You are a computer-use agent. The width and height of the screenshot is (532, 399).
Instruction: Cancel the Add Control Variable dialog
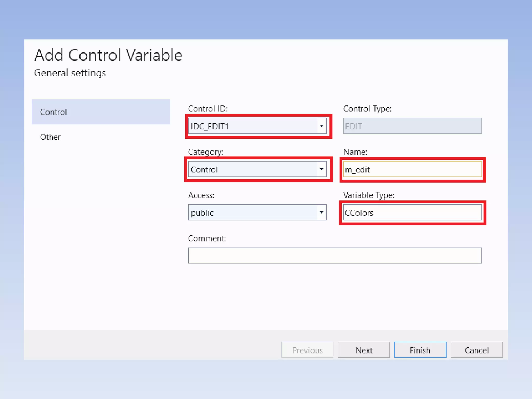click(x=477, y=350)
